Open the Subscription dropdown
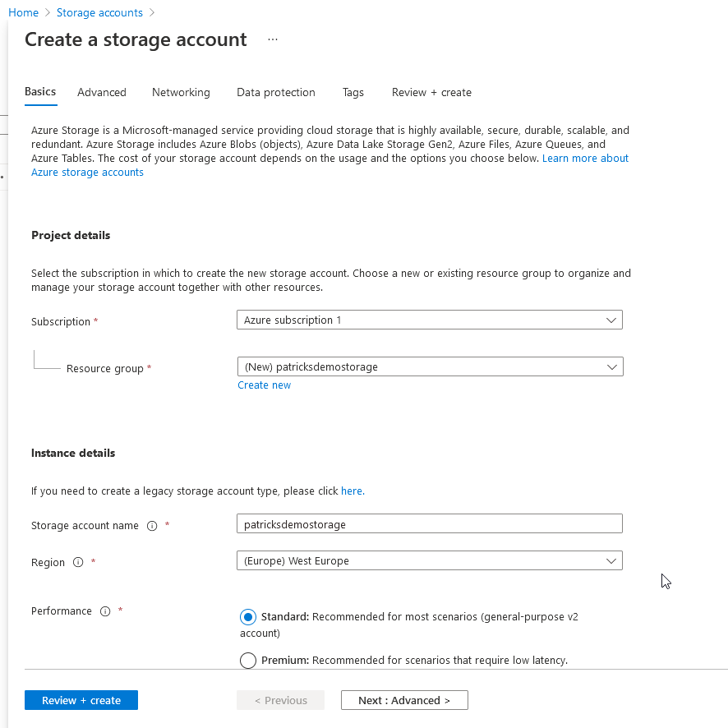Image resolution: width=728 pixels, height=728 pixels. [x=430, y=320]
